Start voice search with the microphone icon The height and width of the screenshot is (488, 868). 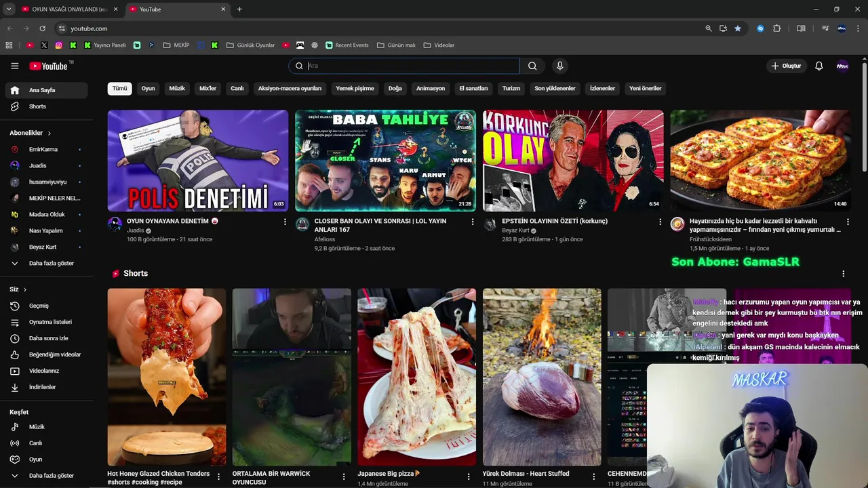tap(559, 66)
